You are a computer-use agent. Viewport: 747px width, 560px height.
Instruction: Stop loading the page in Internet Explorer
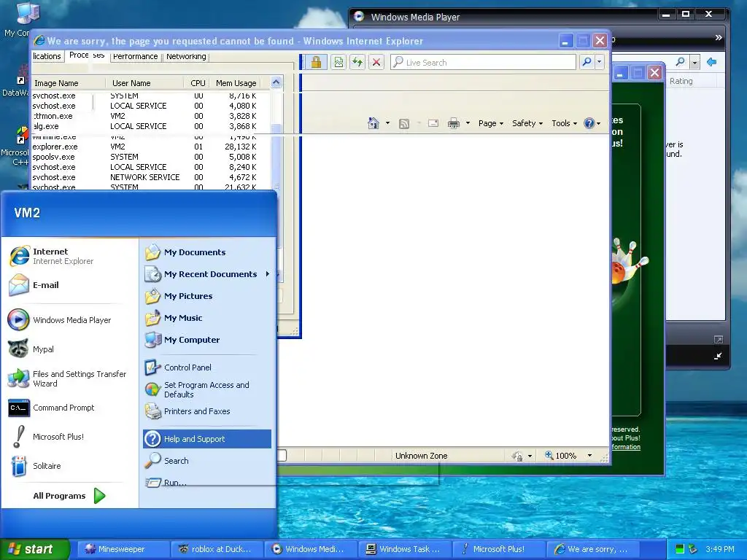[376, 63]
